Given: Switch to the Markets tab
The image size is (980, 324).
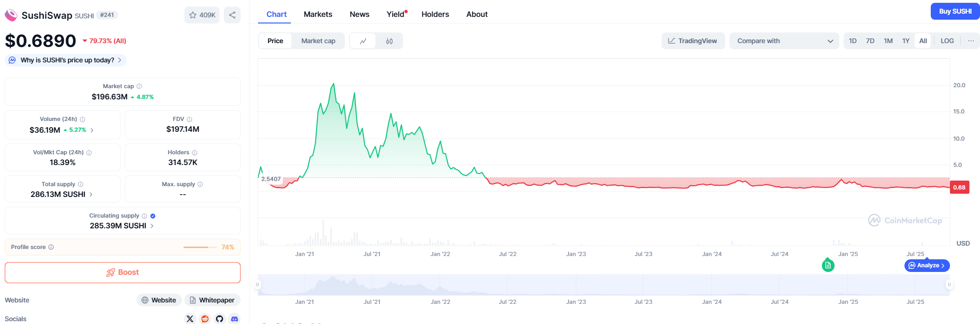Looking at the screenshot, I should [x=318, y=15].
